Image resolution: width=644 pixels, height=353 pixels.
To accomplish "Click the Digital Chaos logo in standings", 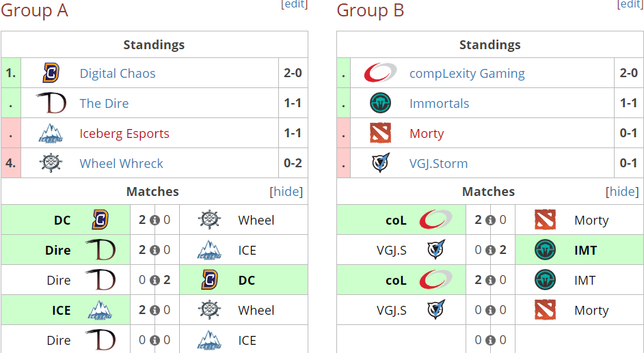I will (x=51, y=73).
